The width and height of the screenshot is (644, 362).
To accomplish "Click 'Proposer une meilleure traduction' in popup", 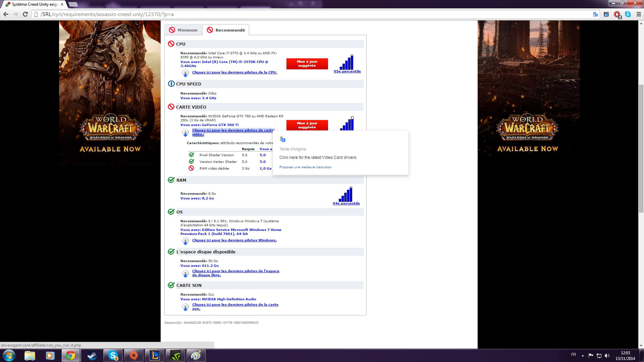I will click(x=305, y=167).
